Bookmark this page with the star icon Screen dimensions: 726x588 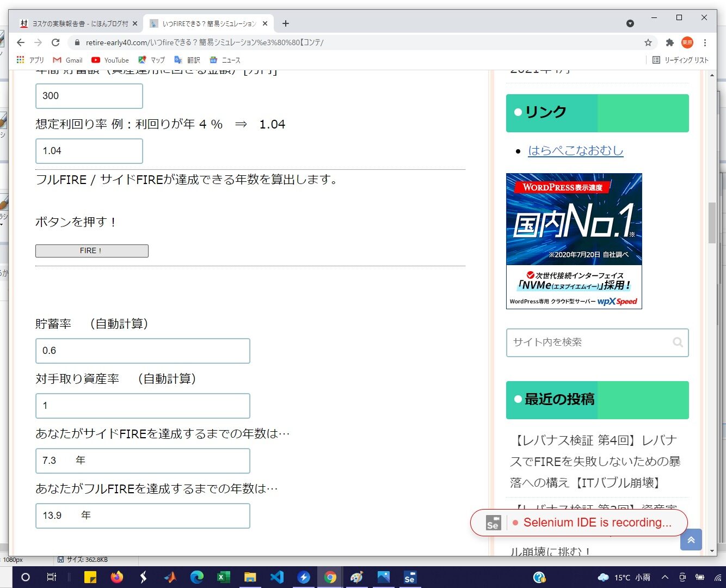pos(648,42)
